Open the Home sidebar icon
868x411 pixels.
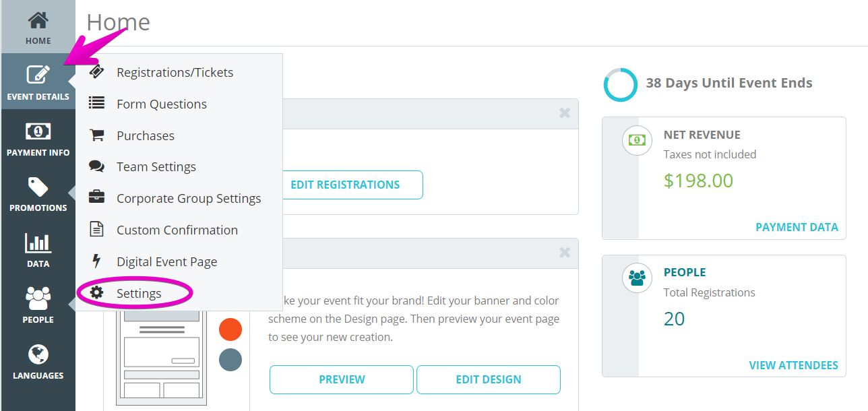coord(38,20)
